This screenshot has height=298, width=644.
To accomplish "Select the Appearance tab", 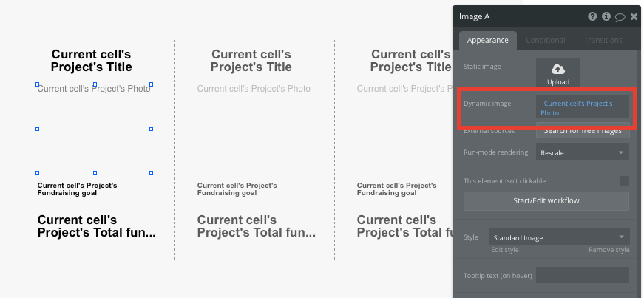I will coord(487,40).
